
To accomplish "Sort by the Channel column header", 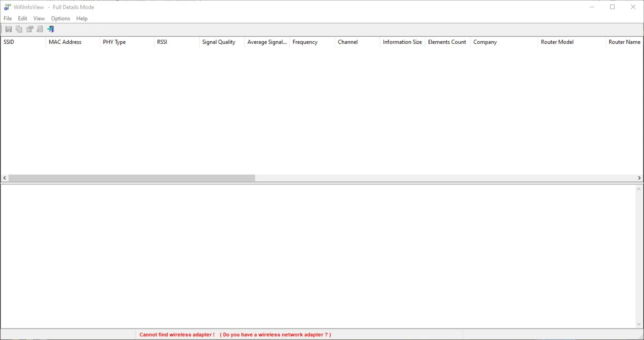I will [357, 42].
